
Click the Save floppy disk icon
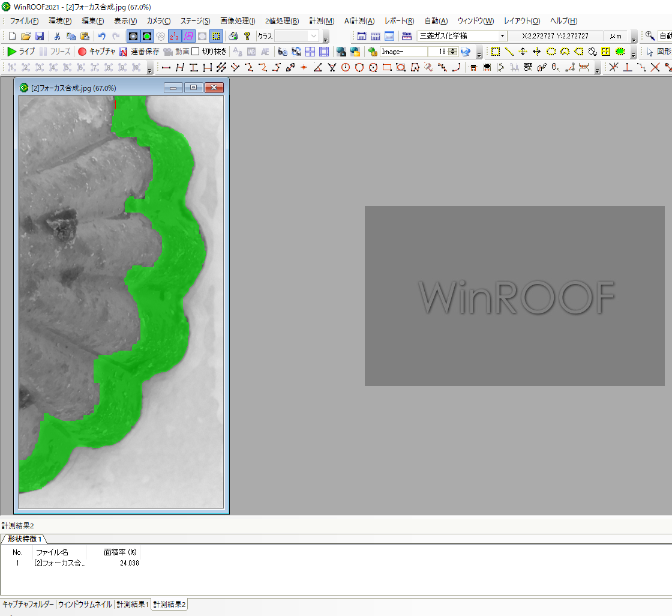(40, 36)
